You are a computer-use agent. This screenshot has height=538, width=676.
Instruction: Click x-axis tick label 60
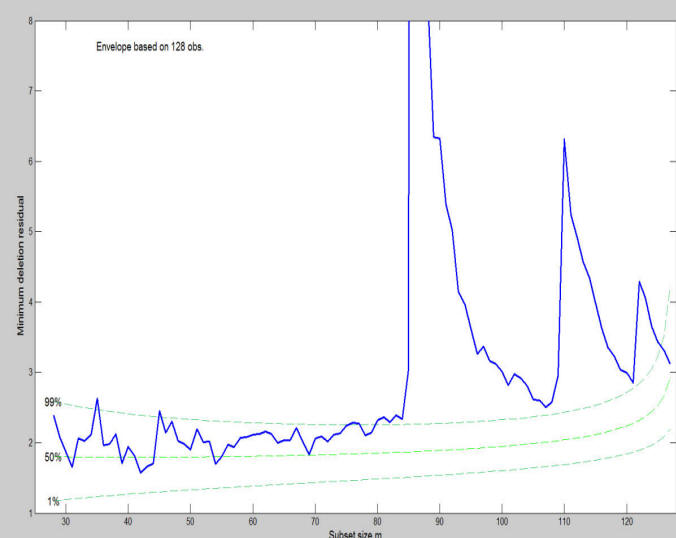[x=253, y=522]
